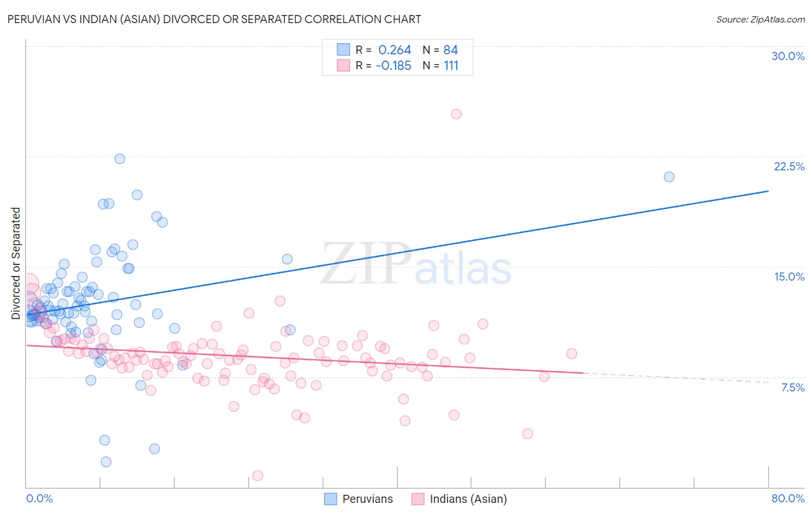Click the pink outlier point near 25 percent
The width and height of the screenshot is (812, 515).
pos(456,114)
